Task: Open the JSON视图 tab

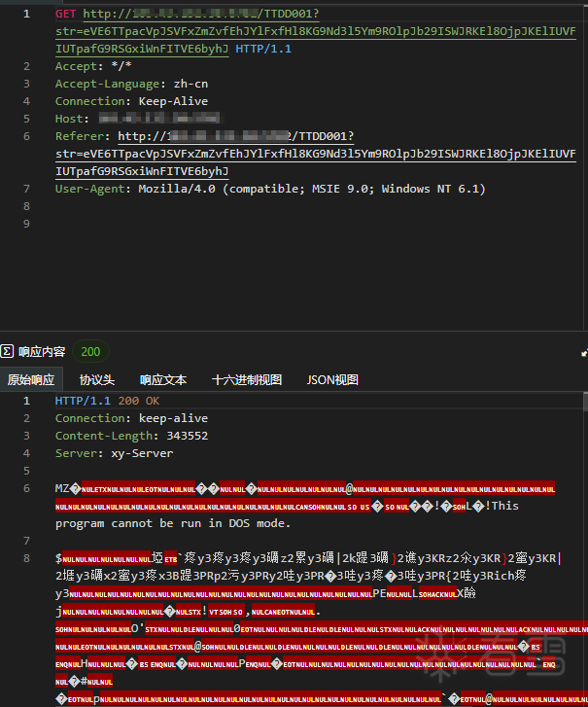Action: pyautogui.click(x=332, y=379)
